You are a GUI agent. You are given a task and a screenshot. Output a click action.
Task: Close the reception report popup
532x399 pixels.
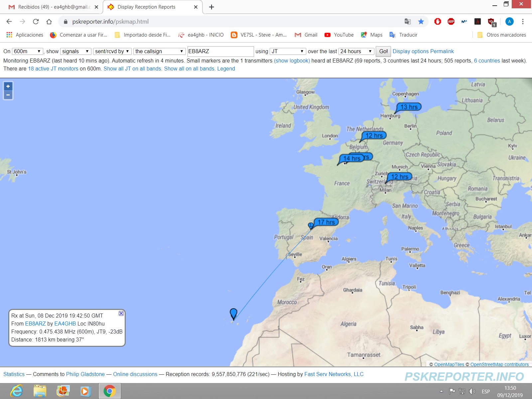click(121, 313)
